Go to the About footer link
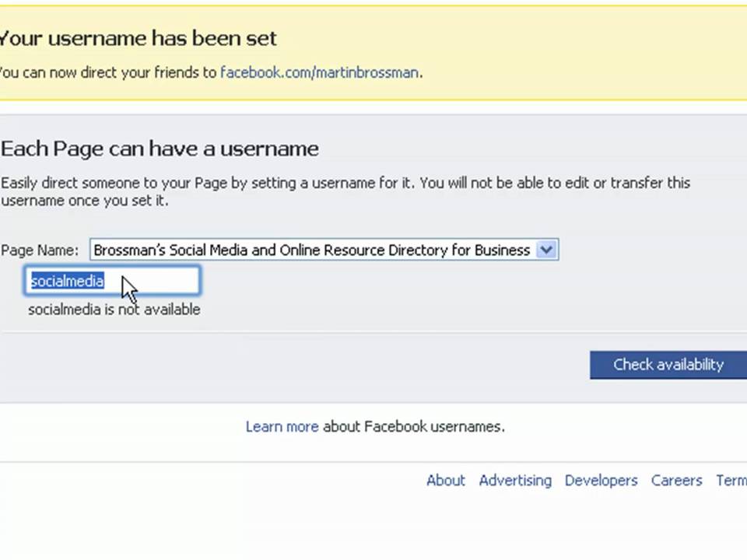Image resolution: width=747 pixels, height=560 pixels. coord(445,481)
